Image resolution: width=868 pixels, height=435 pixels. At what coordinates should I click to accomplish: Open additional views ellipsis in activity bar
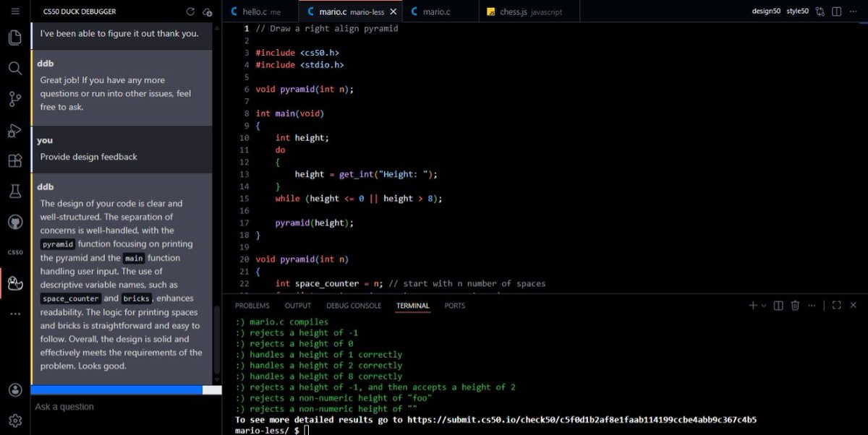tap(14, 314)
